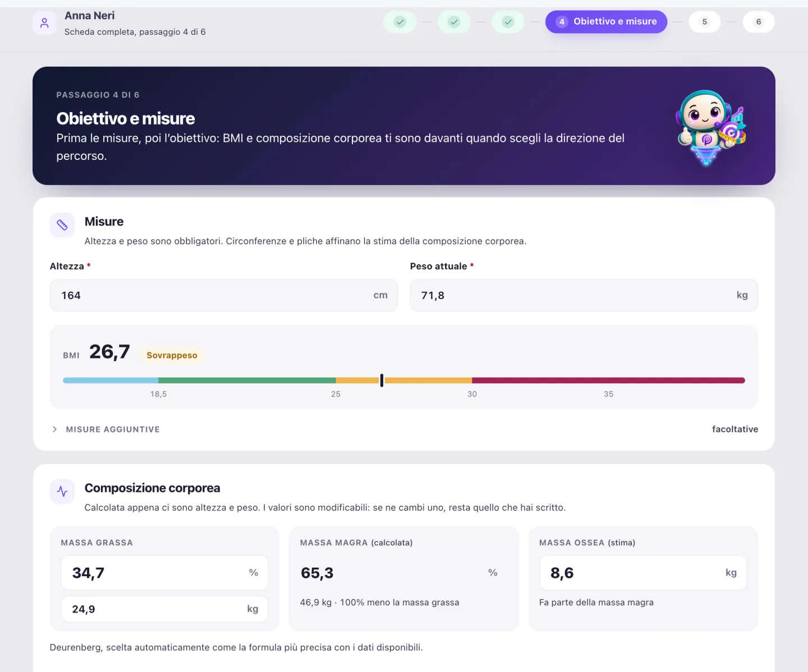The height and width of the screenshot is (672, 808).
Task: Go to the second completed step checkmark
Action: point(454,22)
